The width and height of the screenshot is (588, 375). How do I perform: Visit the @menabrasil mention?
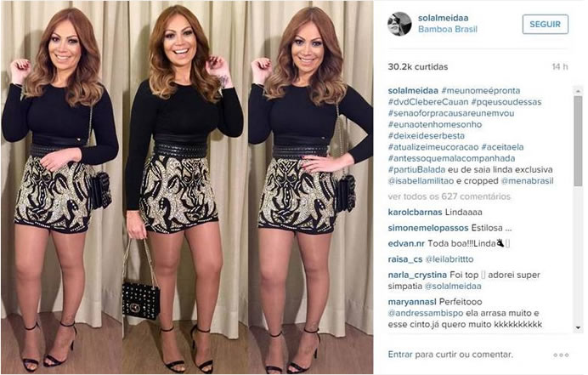527,181
